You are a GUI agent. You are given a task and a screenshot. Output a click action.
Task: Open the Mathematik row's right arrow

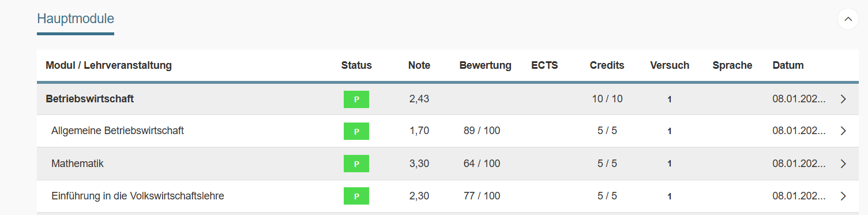(x=843, y=164)
